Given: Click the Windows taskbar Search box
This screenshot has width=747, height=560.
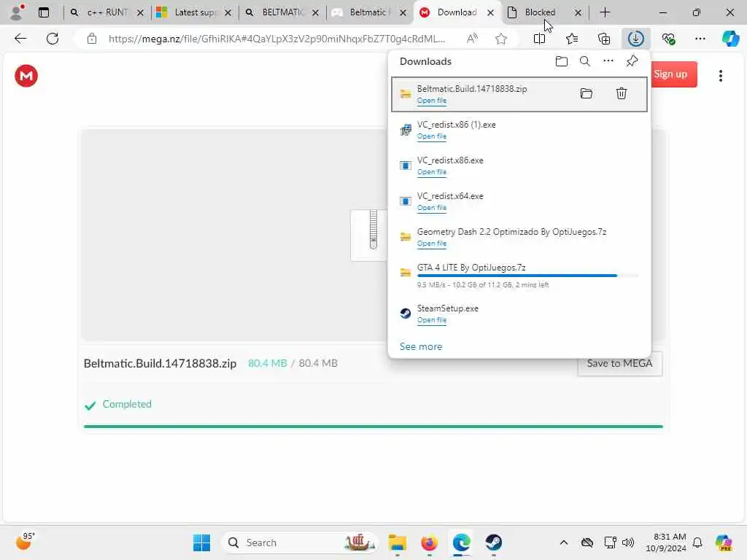Looking at the screenshot, I should (299, 542).
